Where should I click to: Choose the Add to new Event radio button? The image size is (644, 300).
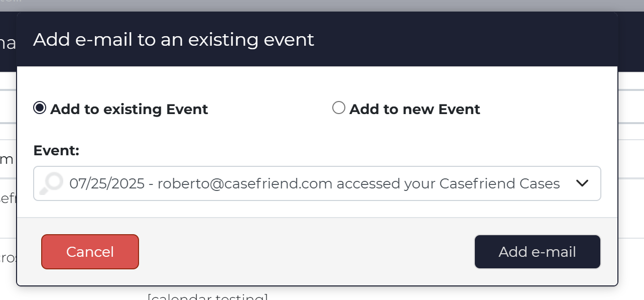[x=339, y=108]
